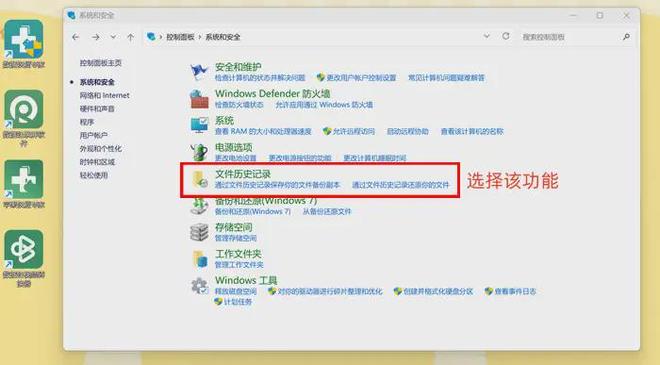Go up one level with the up arrow
The image size is (660, 365).
tap(130, 37)
